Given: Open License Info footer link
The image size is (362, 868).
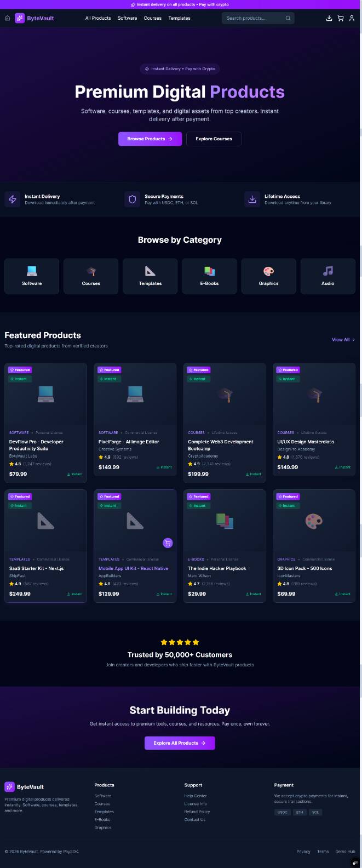Looking at the screenshot, I should point(196,804).
